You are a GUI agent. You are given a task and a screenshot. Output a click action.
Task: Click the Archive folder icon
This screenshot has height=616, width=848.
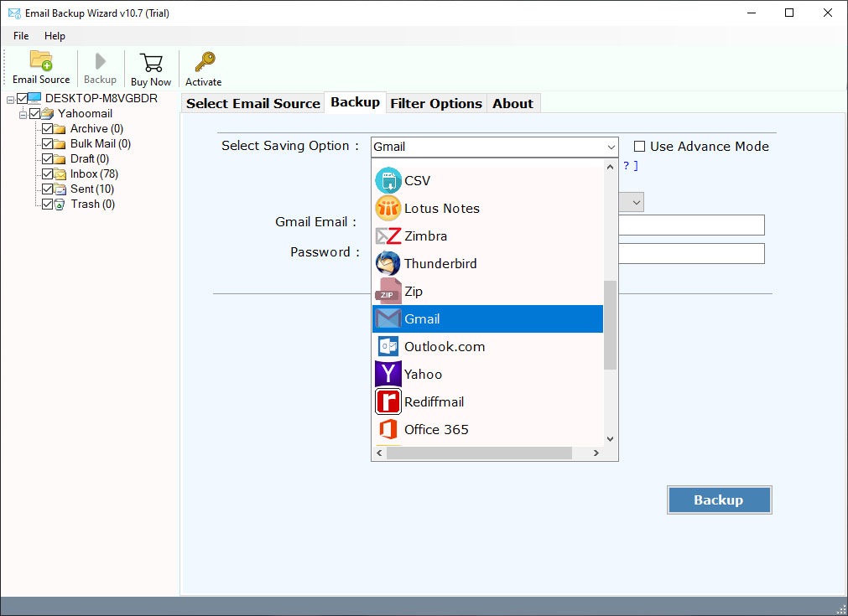60,129
